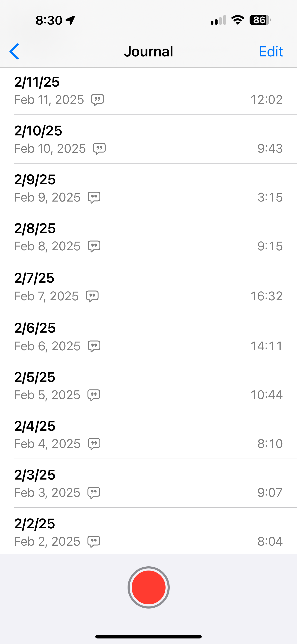Start recording with the red record button
297x644 pixels.
[x=148, y=587]
